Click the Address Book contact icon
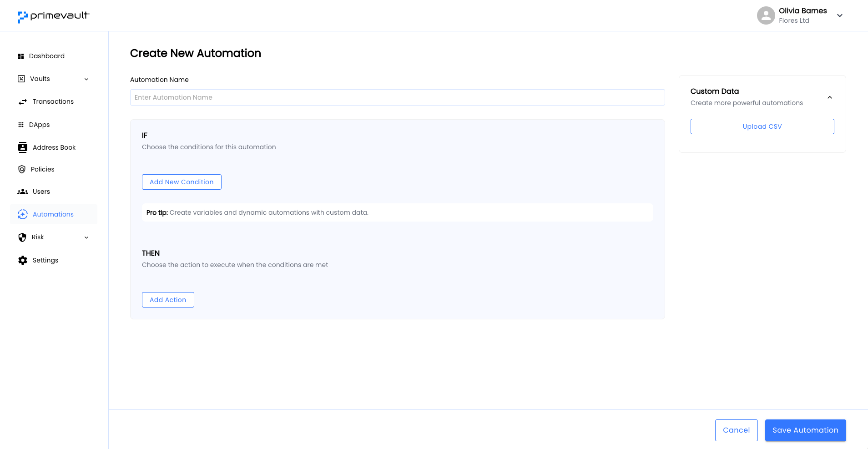This screenshot has width=868, height=449. tap(23, 147)
